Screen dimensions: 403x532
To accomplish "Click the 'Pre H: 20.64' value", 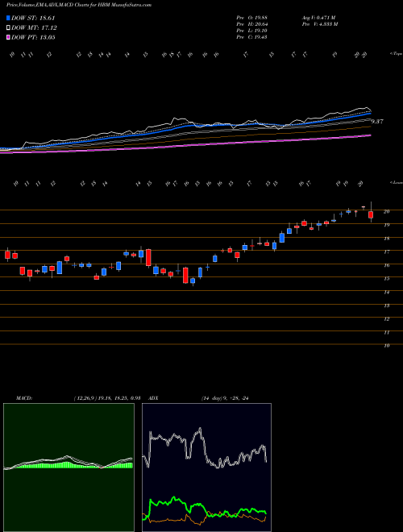I will click(252, 24).
